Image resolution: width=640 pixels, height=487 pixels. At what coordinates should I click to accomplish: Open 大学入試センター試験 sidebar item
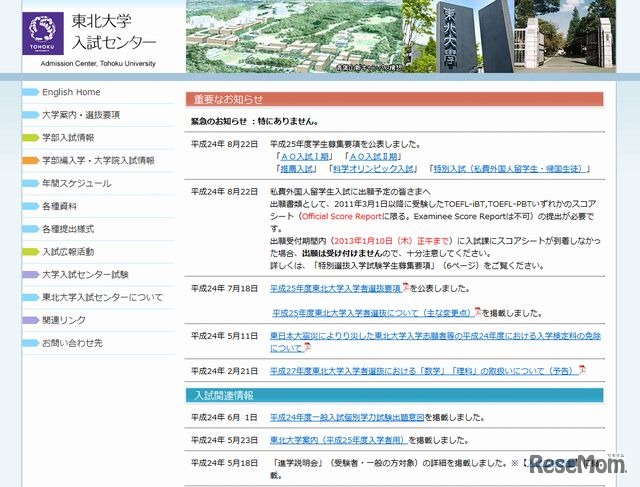coord(85,275)
